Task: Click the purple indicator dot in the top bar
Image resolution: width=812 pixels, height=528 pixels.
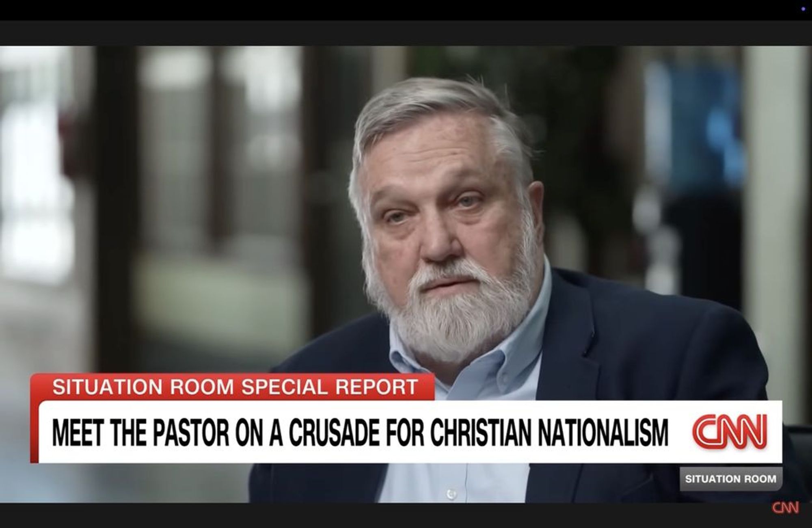Action: click(803, 9)
